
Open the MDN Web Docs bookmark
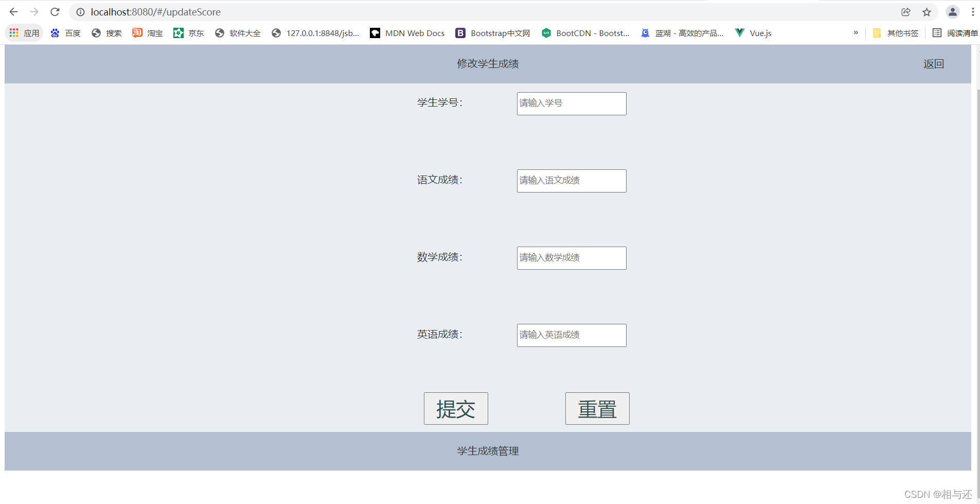[x=407, y=33]
